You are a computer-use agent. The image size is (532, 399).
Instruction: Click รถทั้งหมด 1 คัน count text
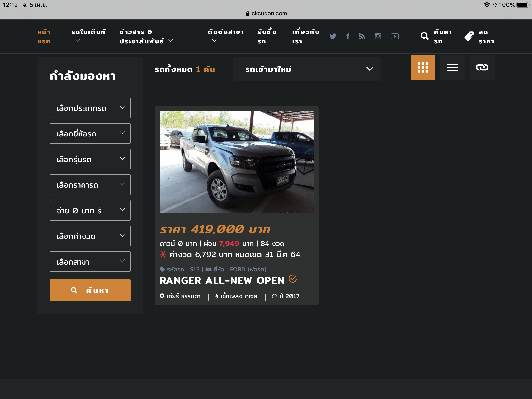coord(185,69)
